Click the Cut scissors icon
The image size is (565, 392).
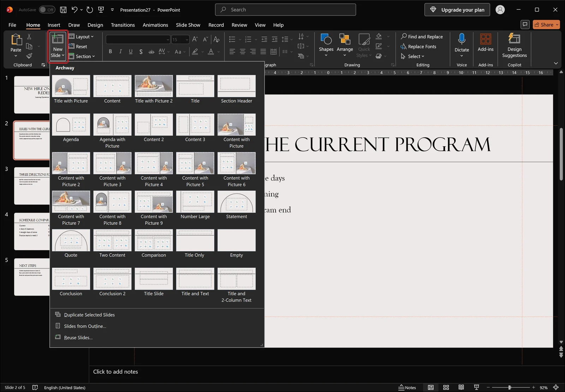[29, 37]
